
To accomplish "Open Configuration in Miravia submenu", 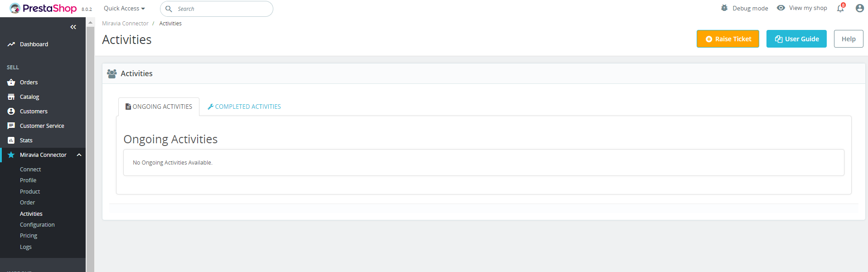I will click(x=37, y=225).
